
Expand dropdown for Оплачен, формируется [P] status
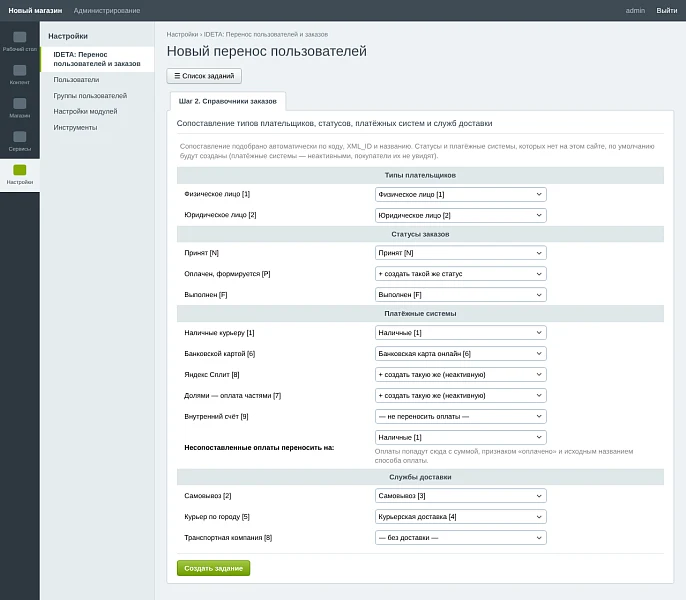click(460, 274)
